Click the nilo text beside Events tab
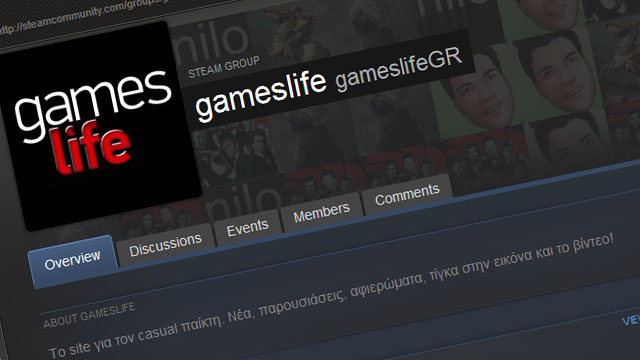 [242, 199]
